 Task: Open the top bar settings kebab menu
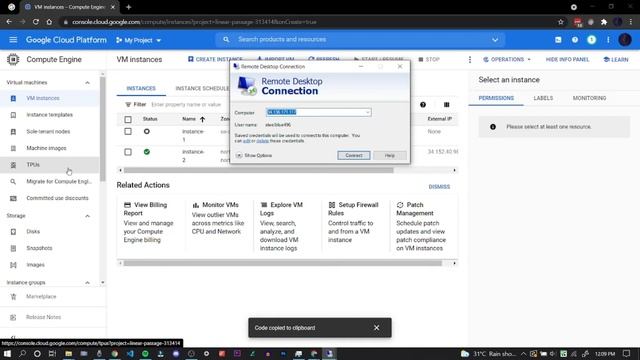point(608,40)
